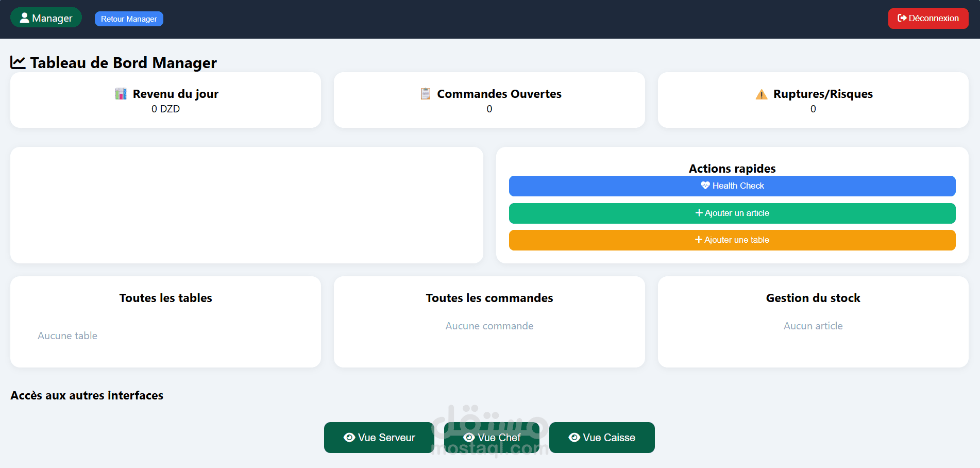Click the heart icon on Health Check
This screenshot has height=468, width=980.
tap(705, 186)
